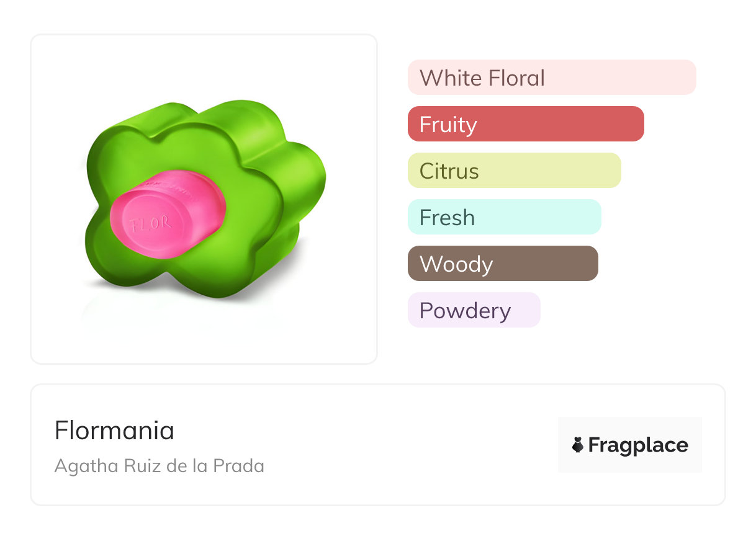Choose the lavender Powdery accord bar
756x536 pixels.
coord(474,310)
